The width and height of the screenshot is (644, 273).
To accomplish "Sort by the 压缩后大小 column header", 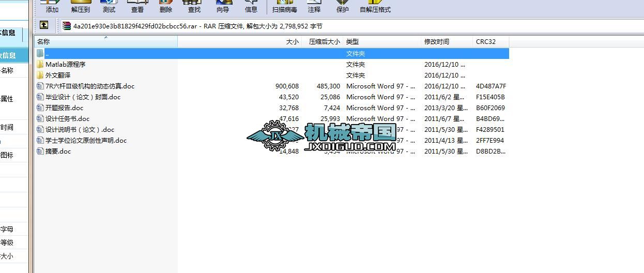I will (323, 41).
